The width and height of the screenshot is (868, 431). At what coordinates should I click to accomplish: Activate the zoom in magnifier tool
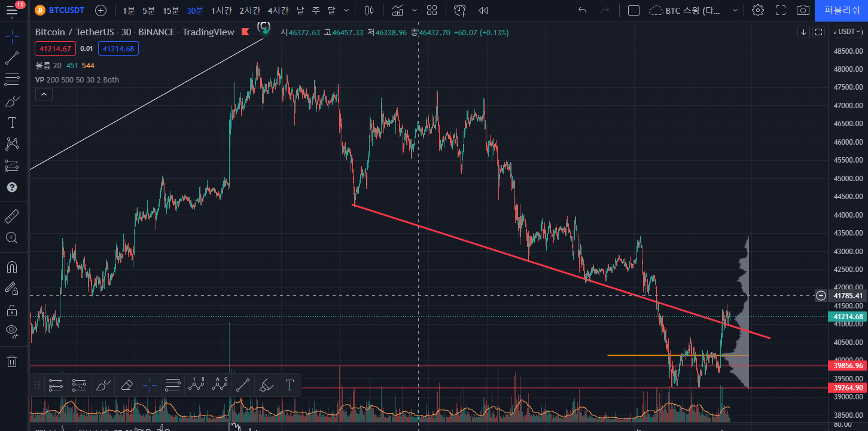click(x=12, y=237)
